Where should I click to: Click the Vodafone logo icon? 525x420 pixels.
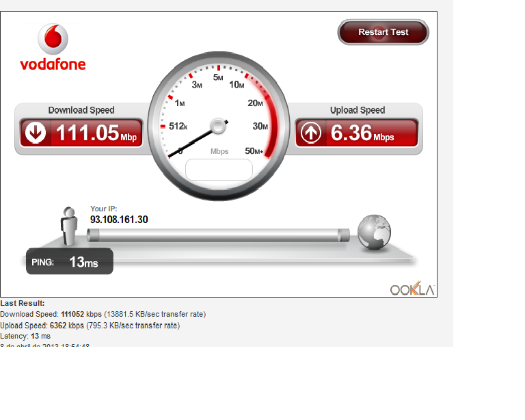pyautogui.click(x=53, y=39)
